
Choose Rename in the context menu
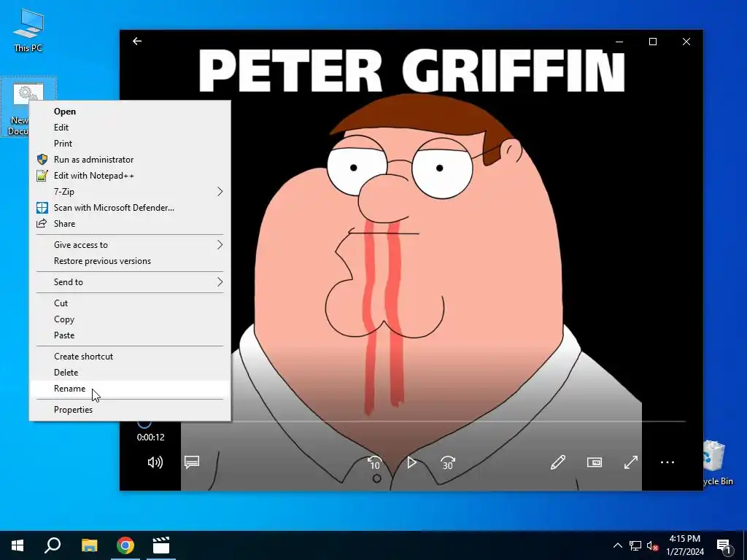point(130,389)
